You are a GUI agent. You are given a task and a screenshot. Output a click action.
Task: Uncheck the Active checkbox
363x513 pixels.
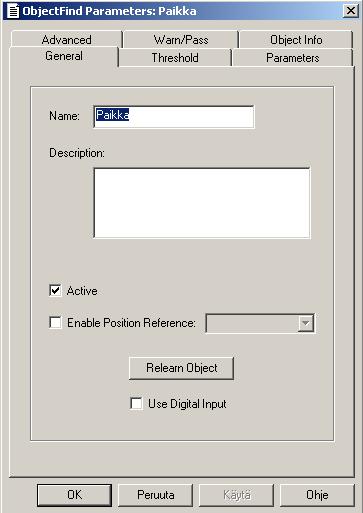(x=55, y=290)
